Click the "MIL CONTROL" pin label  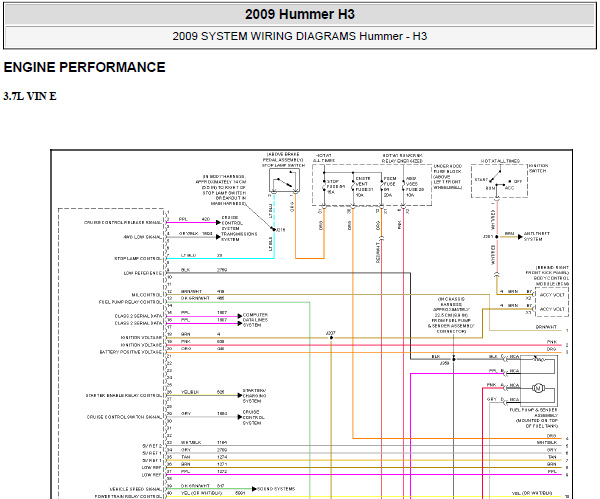(147, 295)
